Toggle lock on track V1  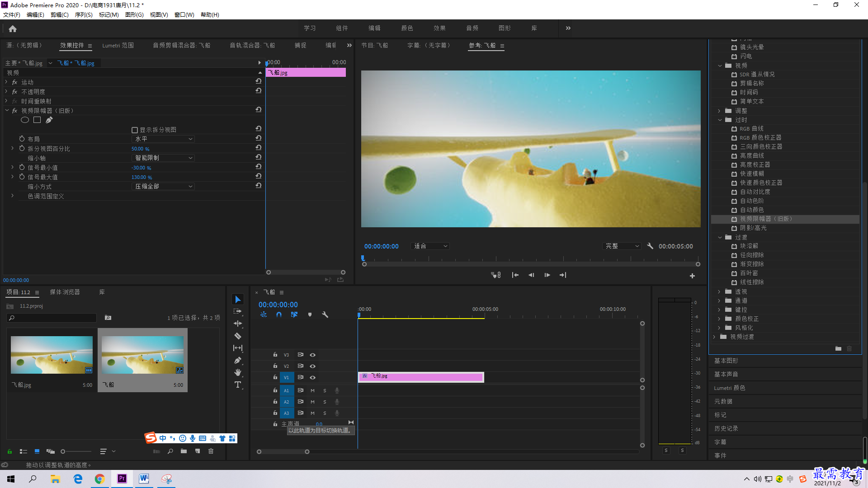(x=275, y=377)
